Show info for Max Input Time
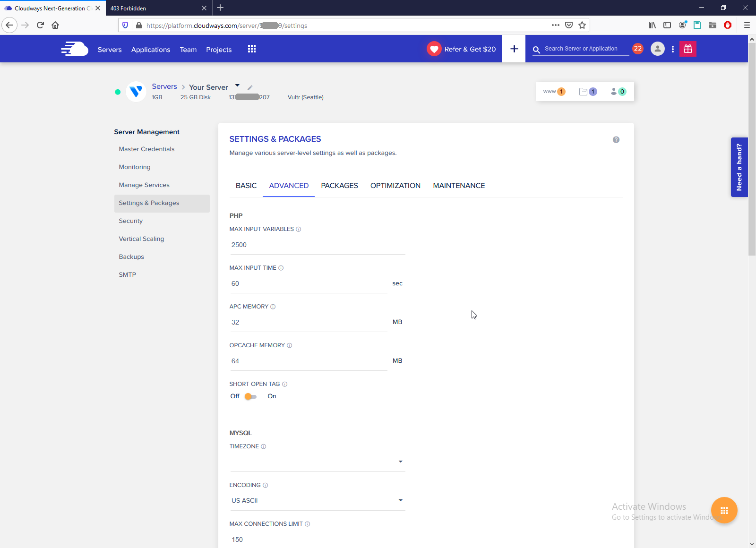Screen dimensions: 756x548 [281, 268]
